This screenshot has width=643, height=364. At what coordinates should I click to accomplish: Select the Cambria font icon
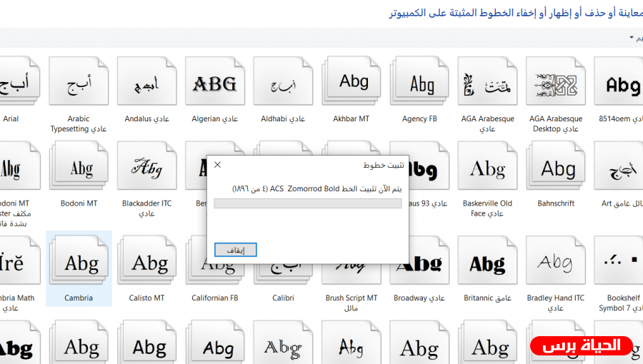[79, 265]
